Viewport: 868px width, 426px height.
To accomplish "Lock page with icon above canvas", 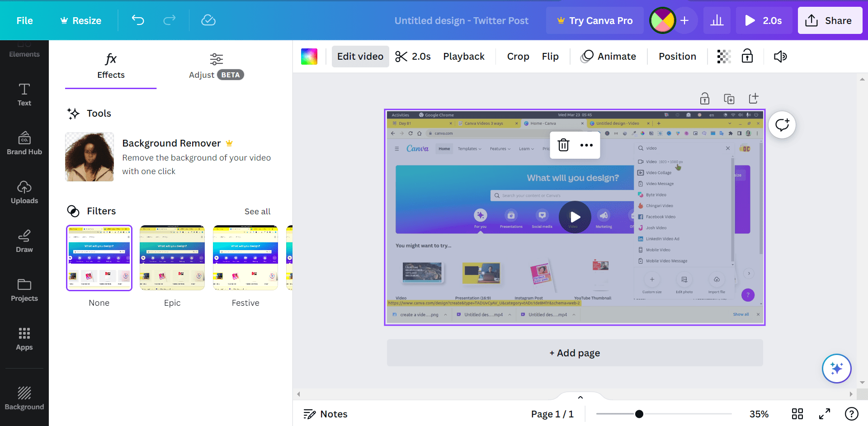I will tap(705, 99).
